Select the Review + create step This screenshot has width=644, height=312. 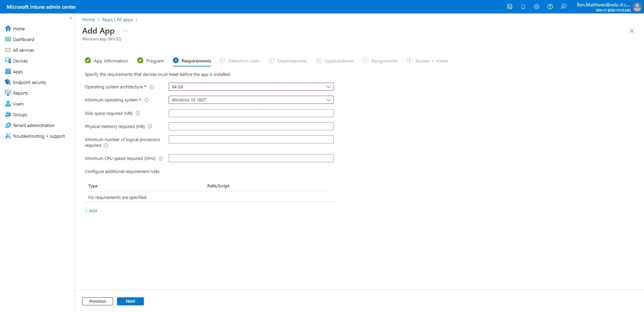click(x=427, y=61)
